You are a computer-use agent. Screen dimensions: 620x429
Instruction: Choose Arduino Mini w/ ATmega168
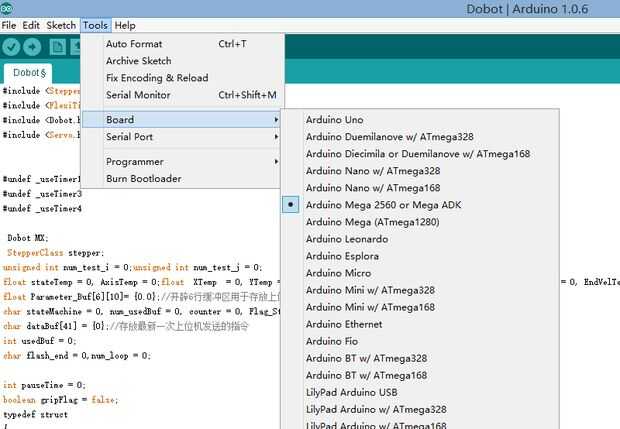click(420, 307)
